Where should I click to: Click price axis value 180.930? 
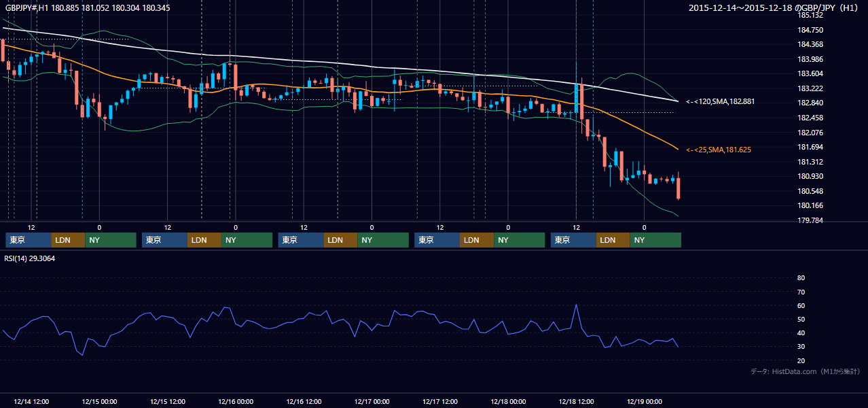810,176
